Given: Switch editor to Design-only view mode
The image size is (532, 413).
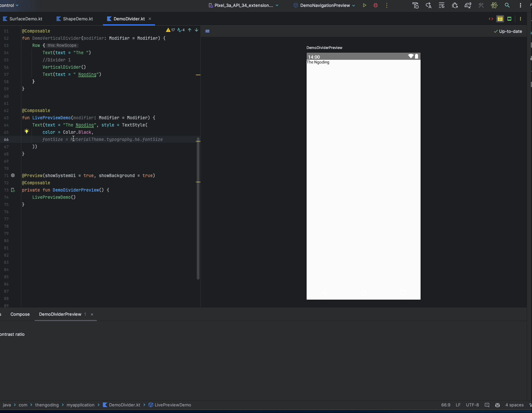Looking at the screenshot, I should pos(509,19).
